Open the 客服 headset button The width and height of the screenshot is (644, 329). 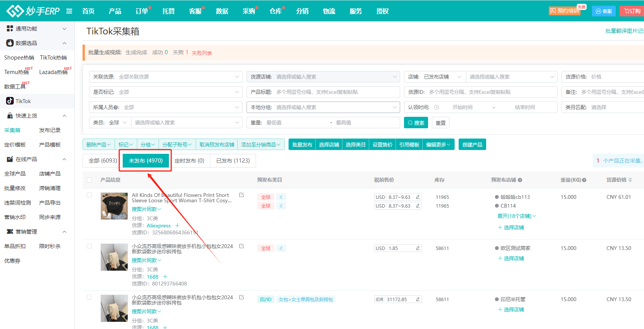coord(604,11)
